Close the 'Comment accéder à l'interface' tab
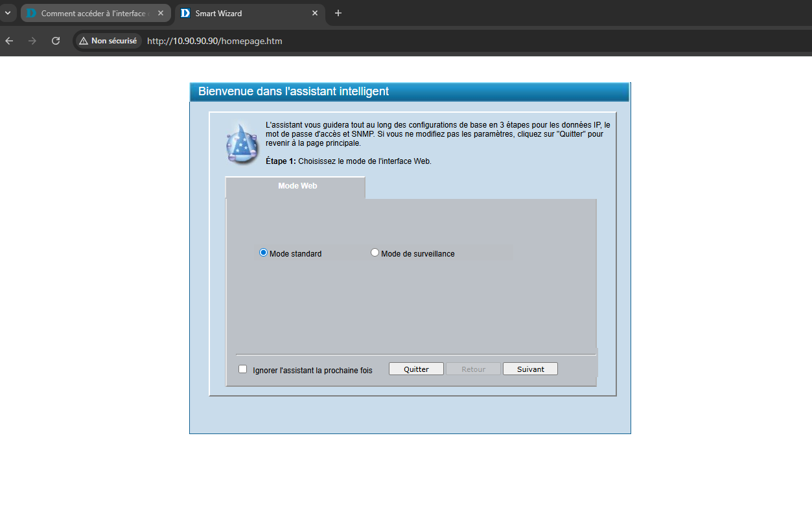This screenshot has height=530, width=812. pyautogui.click(x=161, y=13)
